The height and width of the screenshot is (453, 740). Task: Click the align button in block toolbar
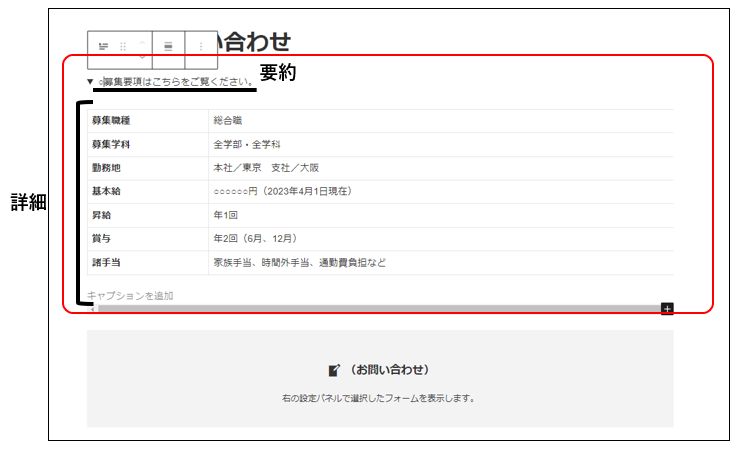point(168,46)
